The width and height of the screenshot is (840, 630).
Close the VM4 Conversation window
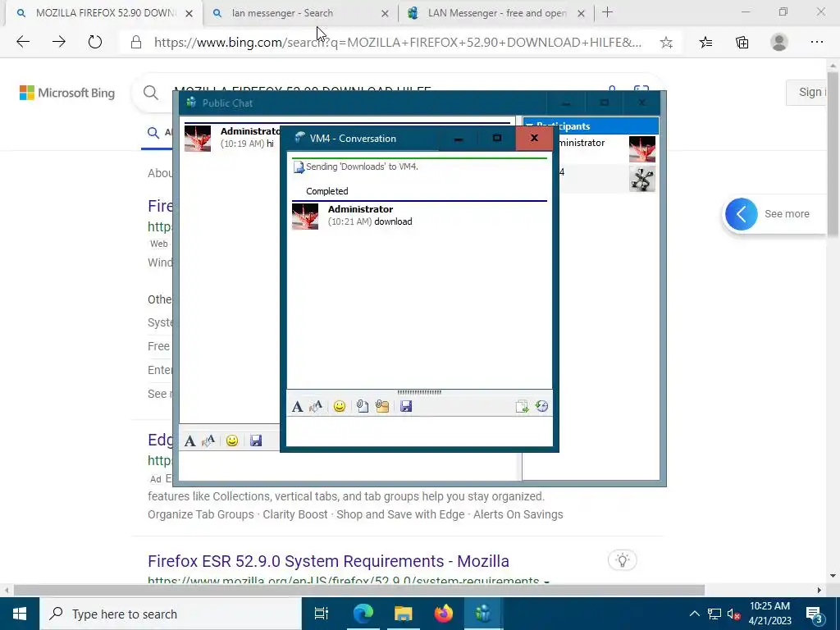534,138
